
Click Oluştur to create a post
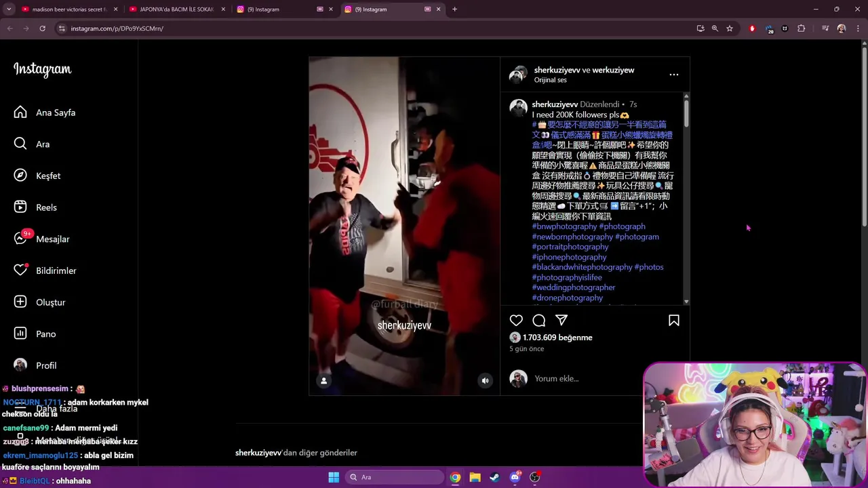(39, 302)
